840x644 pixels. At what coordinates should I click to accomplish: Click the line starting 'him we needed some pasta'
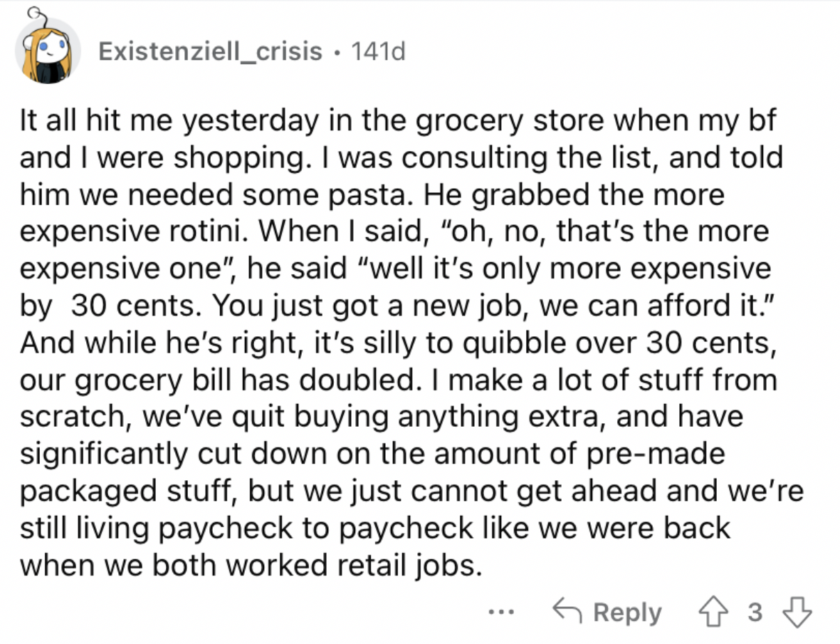pyautogui.click(x=372, y=194)
